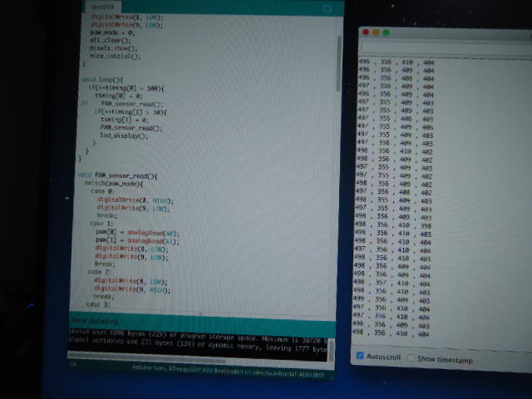
Task: Click the 'Sketch uses ... program storage space' console line
Action: coord(198,336)
